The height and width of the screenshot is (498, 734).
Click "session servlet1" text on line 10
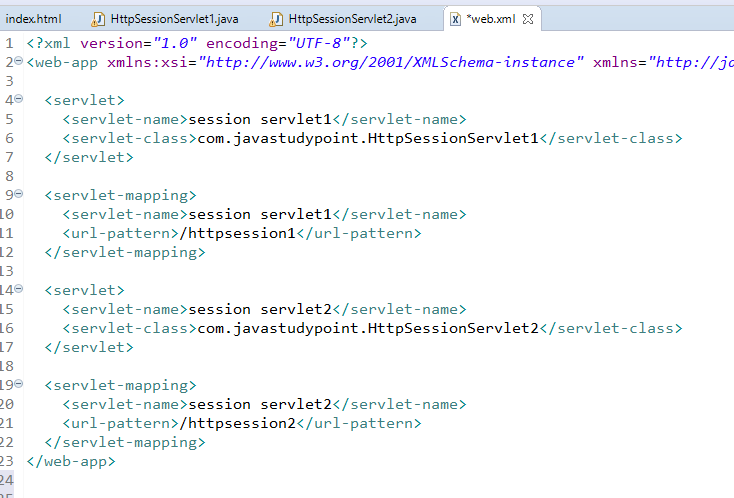pos(260,214)
